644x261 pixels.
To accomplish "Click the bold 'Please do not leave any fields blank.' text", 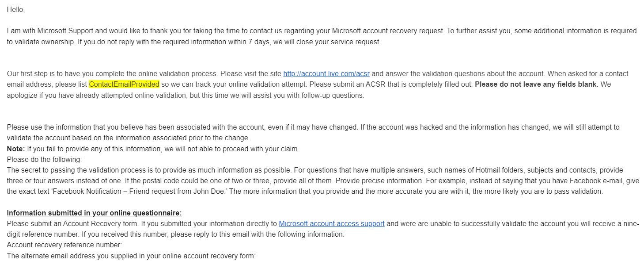I will point(536,84).
